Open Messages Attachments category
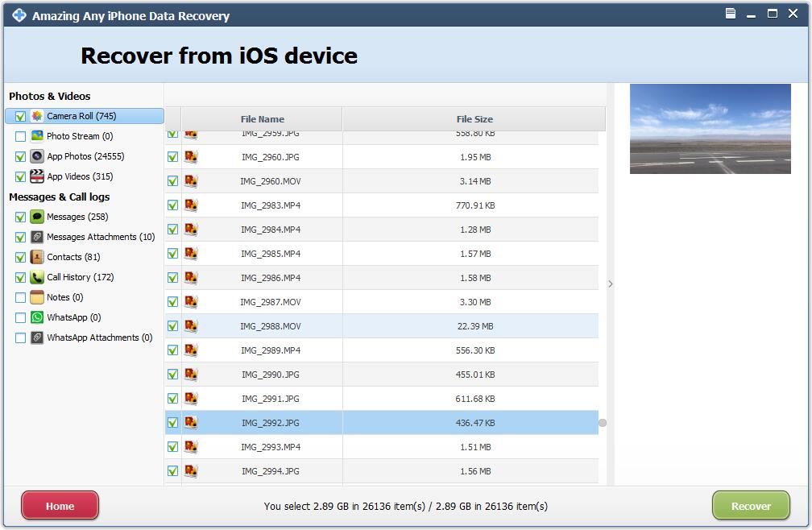The image size is (812, 530). pos(100,237)
